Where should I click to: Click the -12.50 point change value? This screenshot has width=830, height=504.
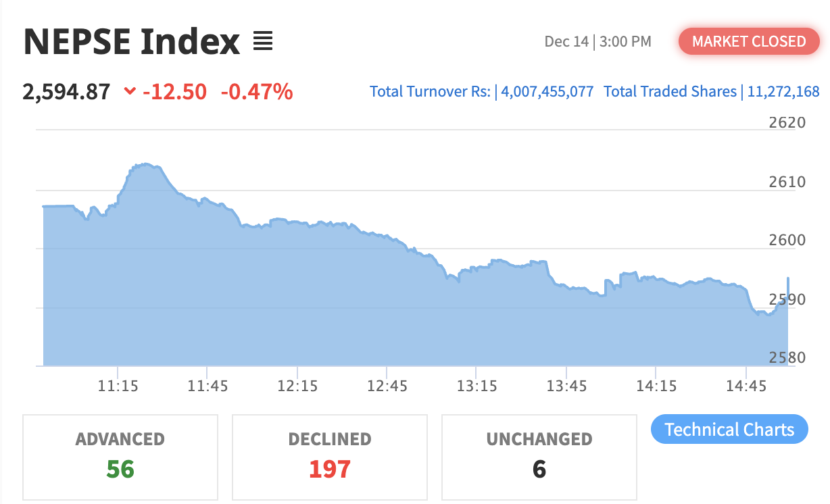coord(174,91)
